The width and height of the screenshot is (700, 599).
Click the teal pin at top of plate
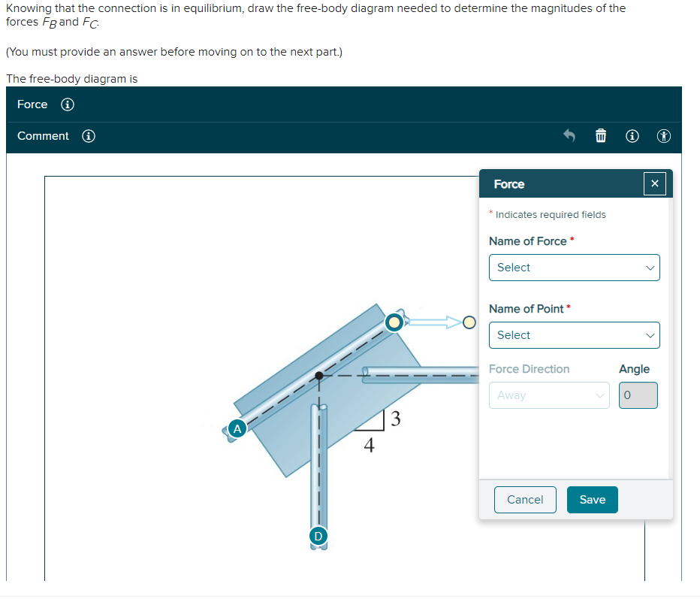(394, 322)
